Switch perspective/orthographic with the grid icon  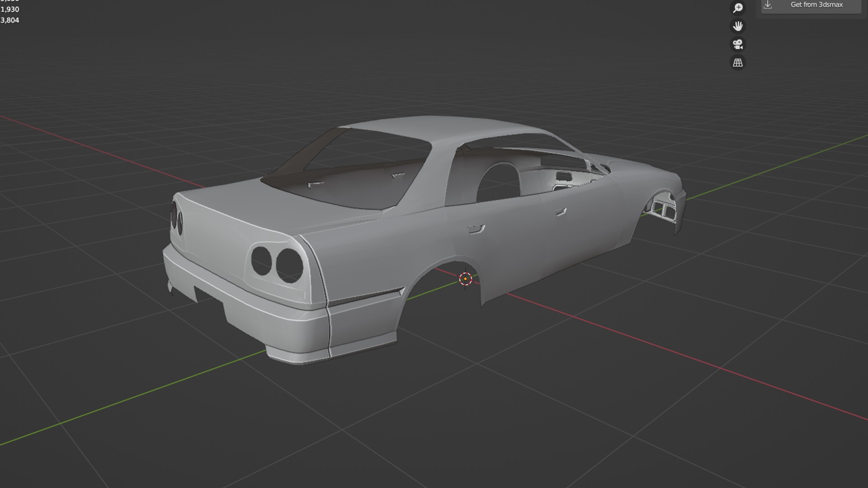click(738, 63)
